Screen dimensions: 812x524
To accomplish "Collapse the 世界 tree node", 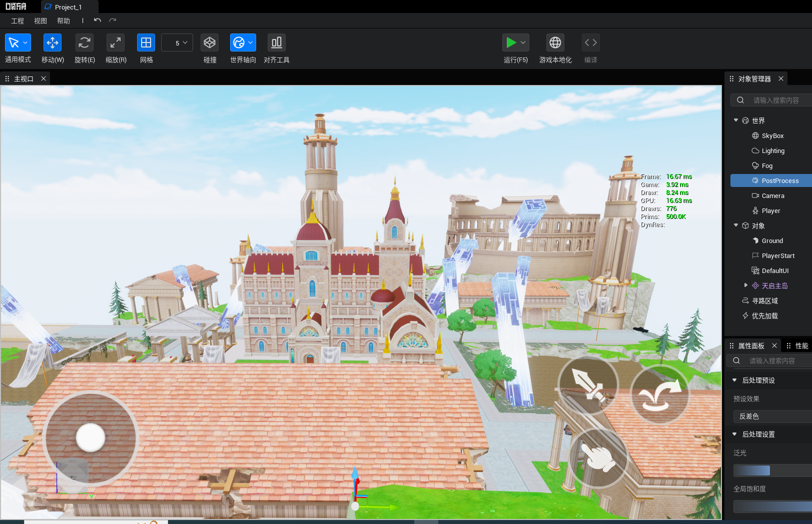I will click(x=736, y=120).
